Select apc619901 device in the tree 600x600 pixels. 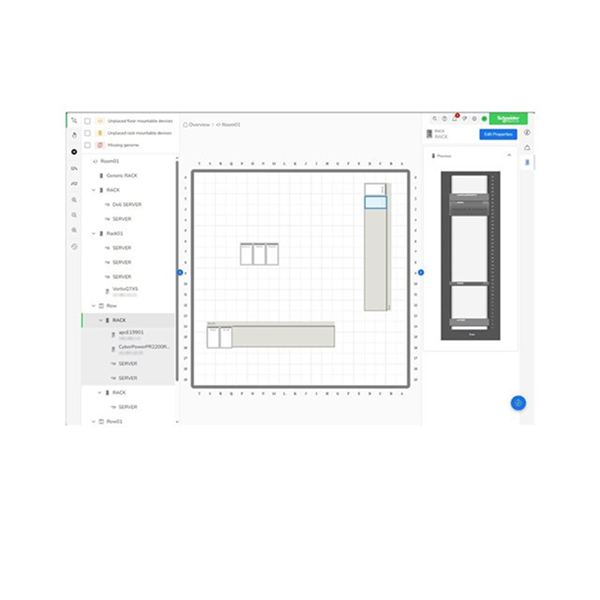131,332
